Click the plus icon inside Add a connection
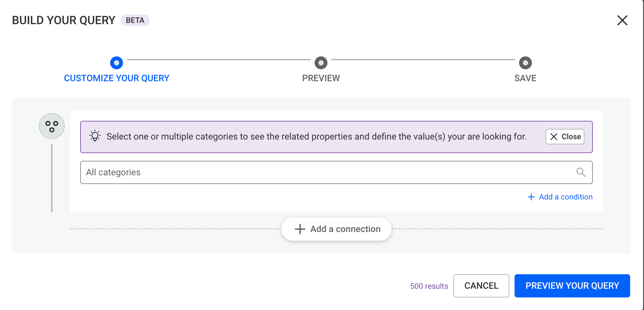This screenshot has height=310, width=644. coord(299,229)
